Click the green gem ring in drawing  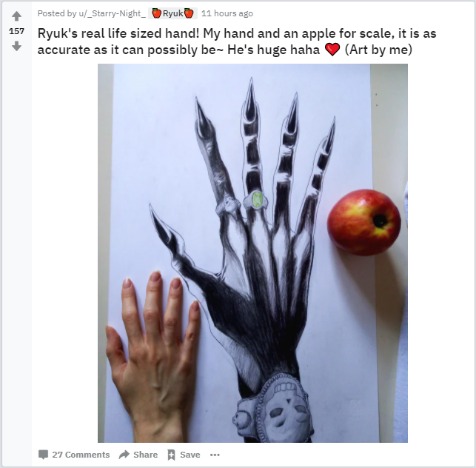(257, 200)
